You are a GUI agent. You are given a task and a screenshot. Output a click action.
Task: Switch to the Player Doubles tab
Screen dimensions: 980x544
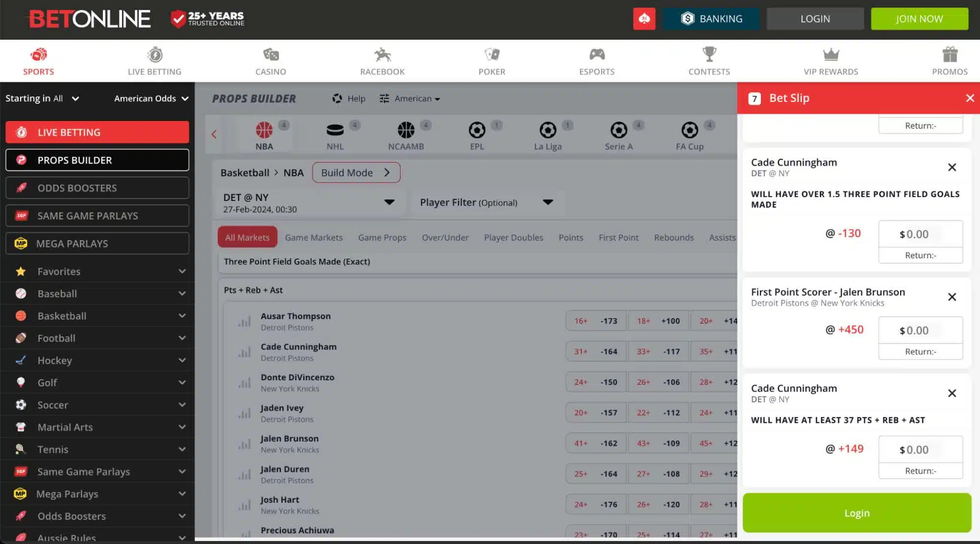(x=513, y=237)
